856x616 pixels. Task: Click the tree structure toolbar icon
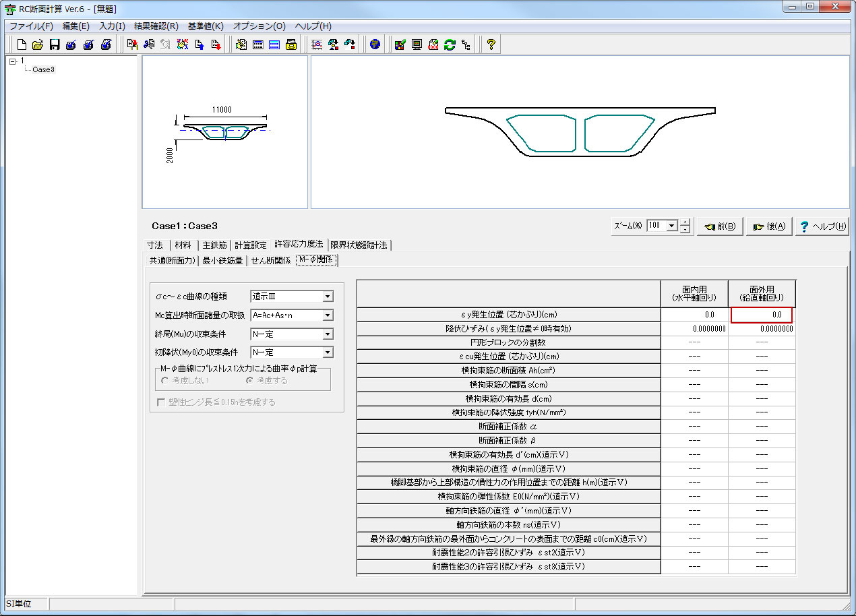coord(466,45)
